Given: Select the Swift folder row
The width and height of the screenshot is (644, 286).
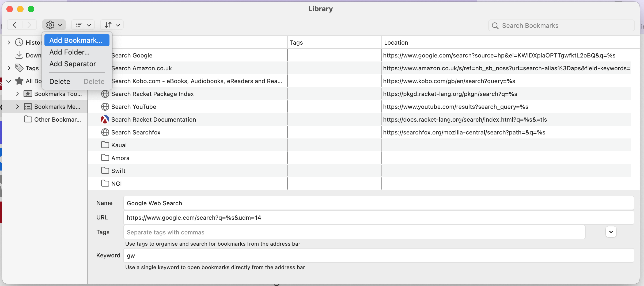Looking at the screenshot, I should click(x=359, y=171).
